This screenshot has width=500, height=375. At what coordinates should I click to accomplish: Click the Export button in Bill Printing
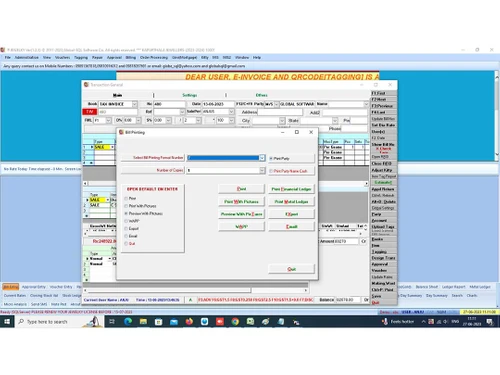291,214
